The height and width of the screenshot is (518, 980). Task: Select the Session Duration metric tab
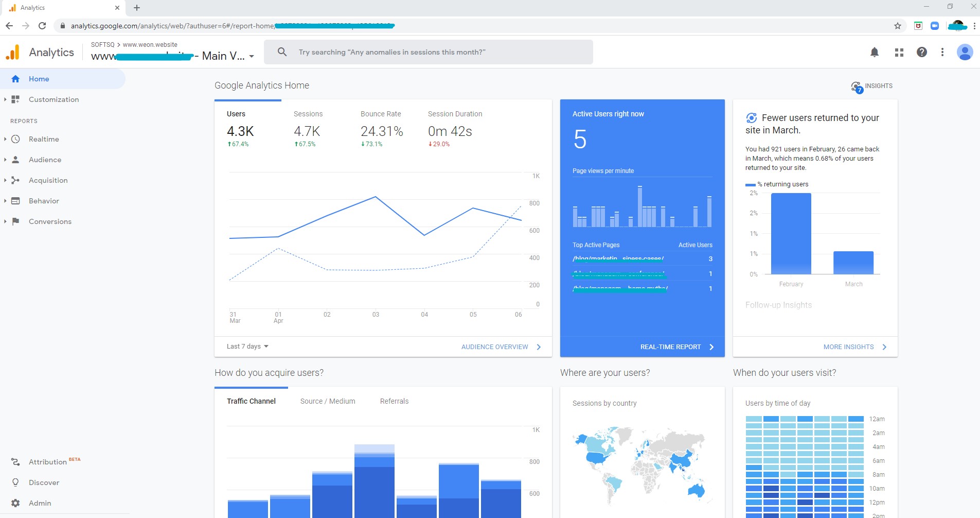click(x=455, y=129)
